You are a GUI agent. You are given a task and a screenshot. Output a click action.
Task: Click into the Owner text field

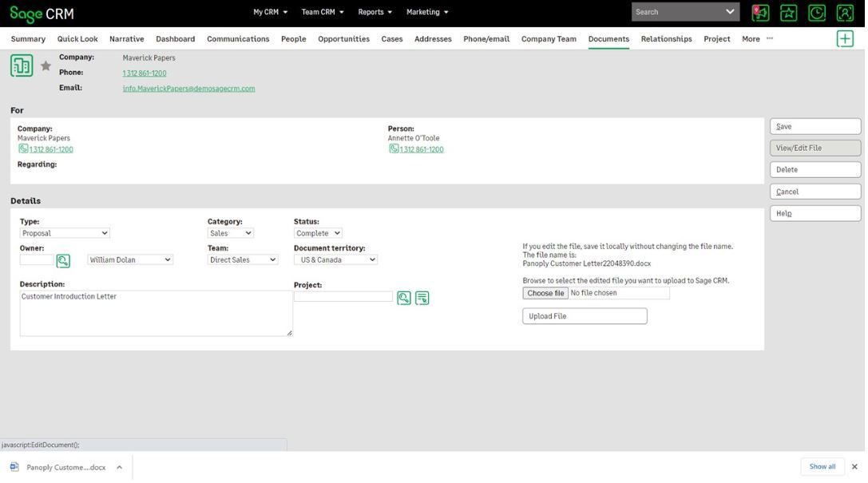point(37,259)
